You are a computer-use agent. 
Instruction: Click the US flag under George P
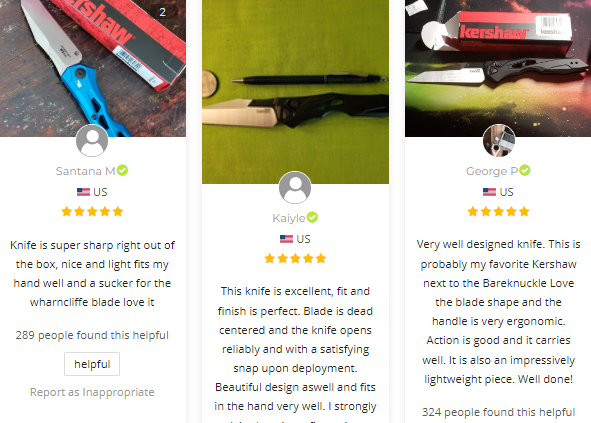tap(489, 192)
